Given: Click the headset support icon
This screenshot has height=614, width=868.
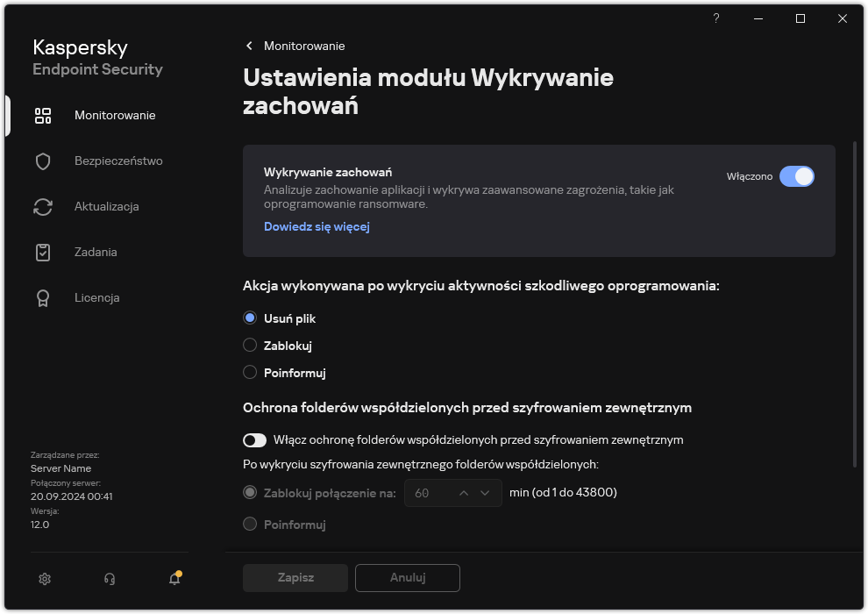Looking at the screenshot, I should [x=109, y=579].
